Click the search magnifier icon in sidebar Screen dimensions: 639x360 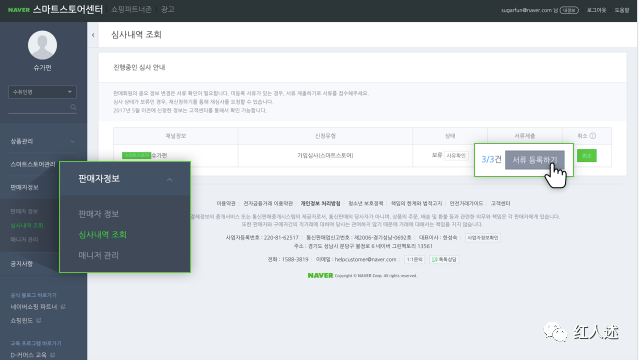point(73,107)
